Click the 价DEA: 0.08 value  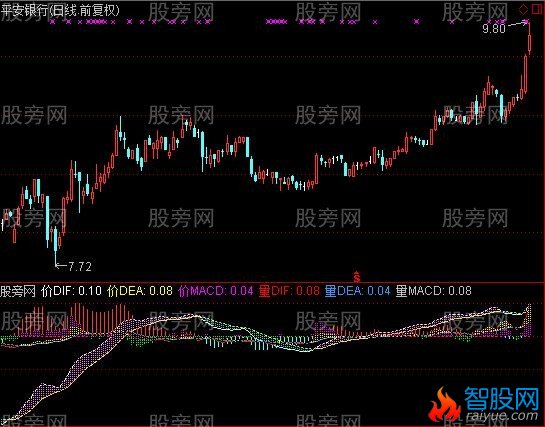(140, 291)
